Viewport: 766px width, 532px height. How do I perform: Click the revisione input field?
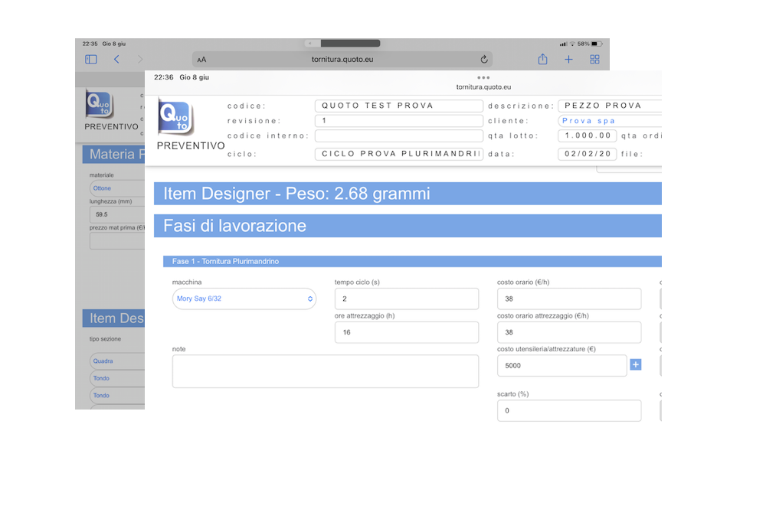coord(399,120)
